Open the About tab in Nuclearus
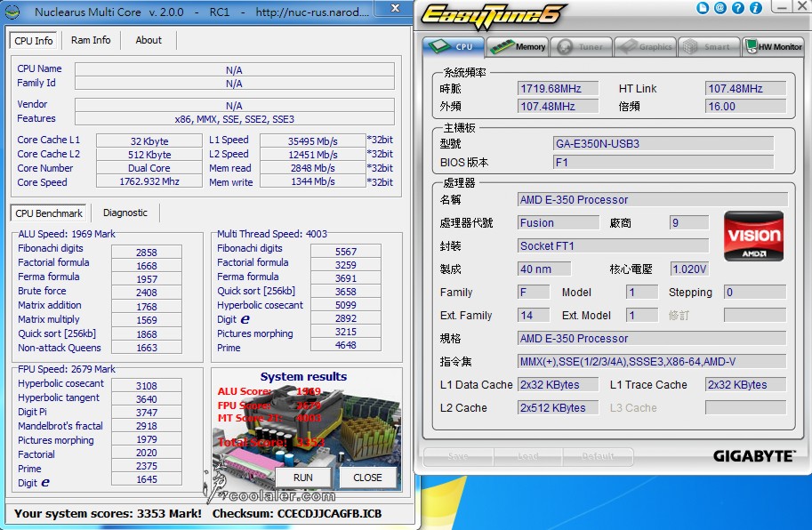The image size is (812, 530). click(x=149, y=40)
